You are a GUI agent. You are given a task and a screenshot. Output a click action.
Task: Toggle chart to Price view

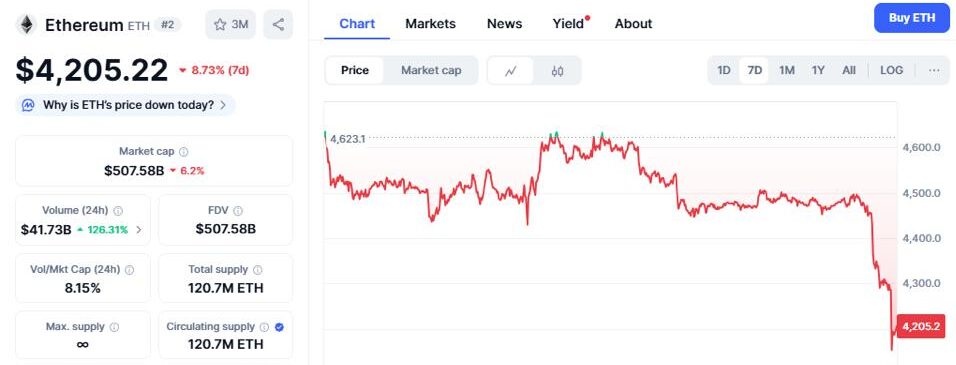(355, 71)
